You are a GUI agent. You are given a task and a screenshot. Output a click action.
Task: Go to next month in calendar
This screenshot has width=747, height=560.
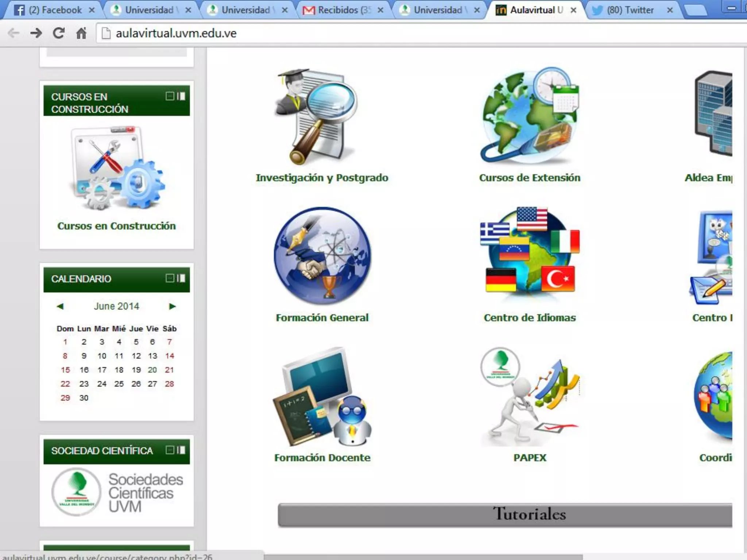coord(173,306)
